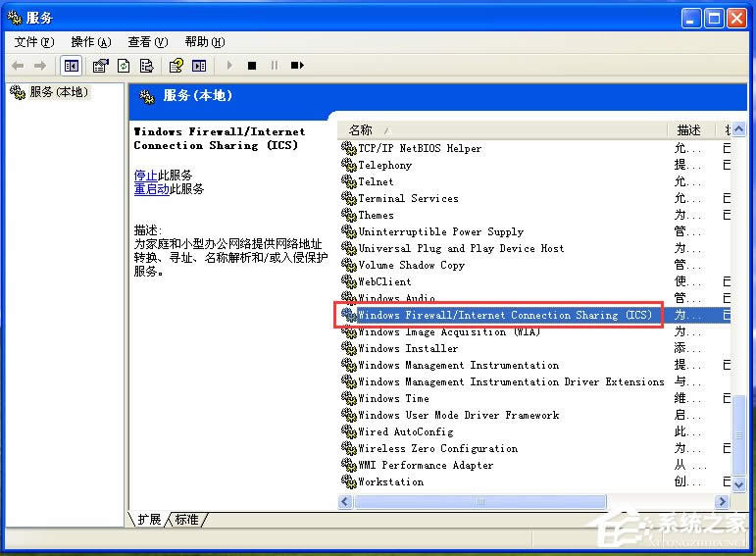Screen dimensions: 756x556
Task: Click the Pause Service toolbar icon
Action: [275, 65]
